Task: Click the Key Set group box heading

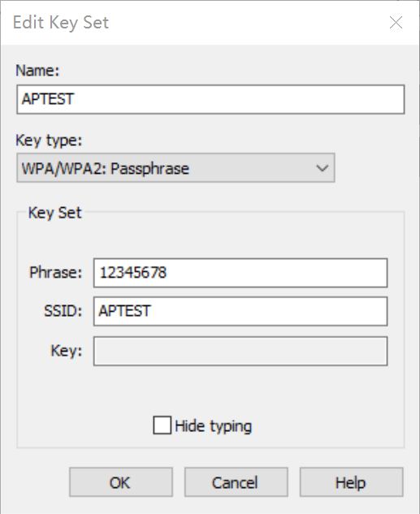Action: [x=54, y=213]
